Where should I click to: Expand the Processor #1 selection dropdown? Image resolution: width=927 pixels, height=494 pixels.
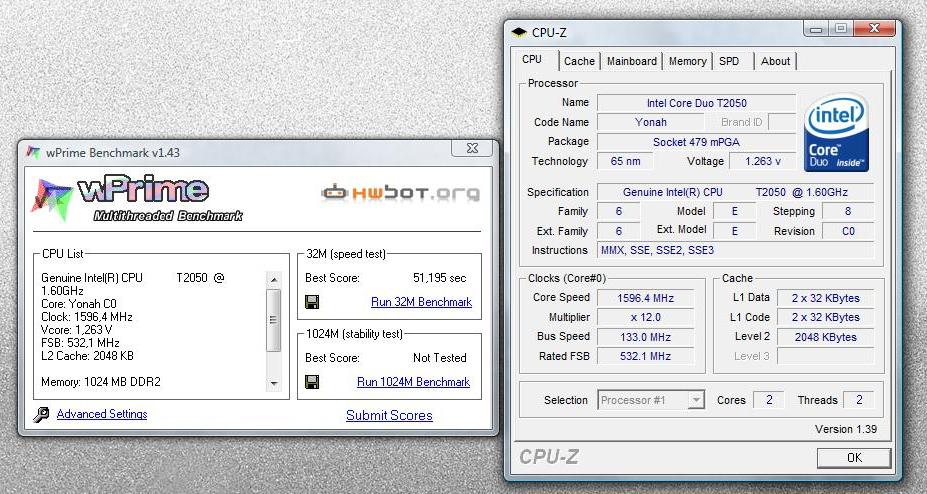coord(696,400)
